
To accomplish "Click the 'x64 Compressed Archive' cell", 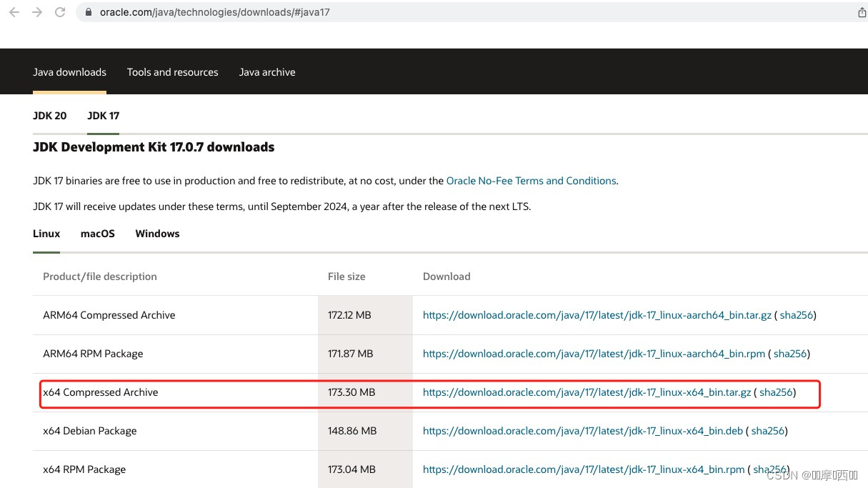I will [x=101, y=392].
